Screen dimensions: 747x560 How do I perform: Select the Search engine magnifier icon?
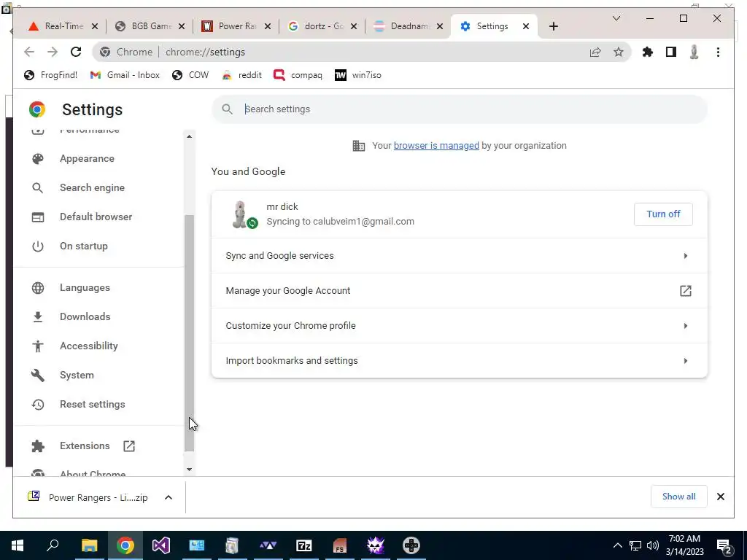(x=38, y=187)
